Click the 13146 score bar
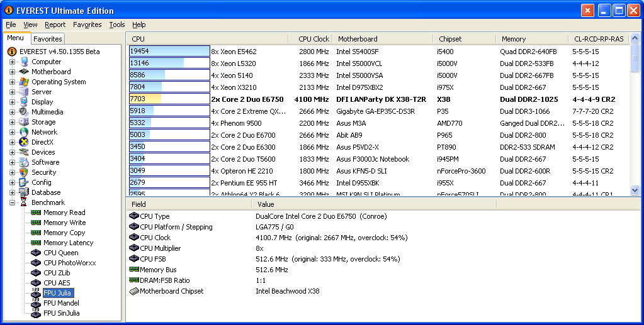The image size is (644, 325). point(169,63)
